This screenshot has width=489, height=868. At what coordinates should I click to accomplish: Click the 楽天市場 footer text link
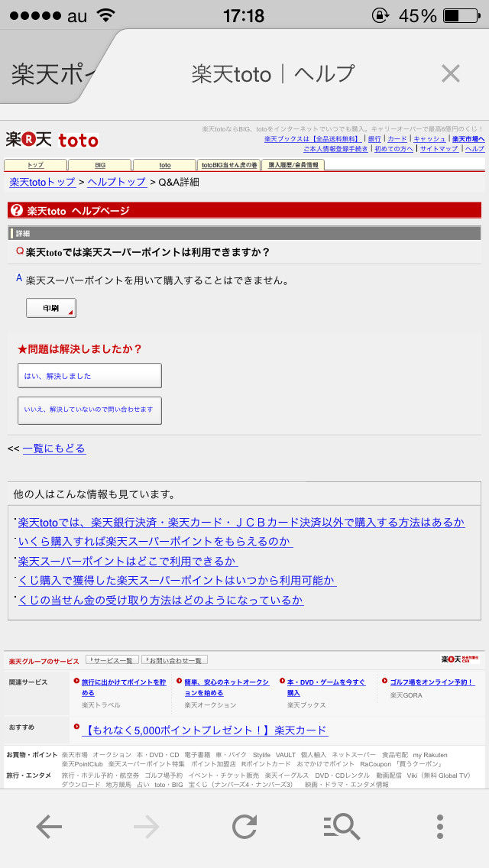(74, 755)
